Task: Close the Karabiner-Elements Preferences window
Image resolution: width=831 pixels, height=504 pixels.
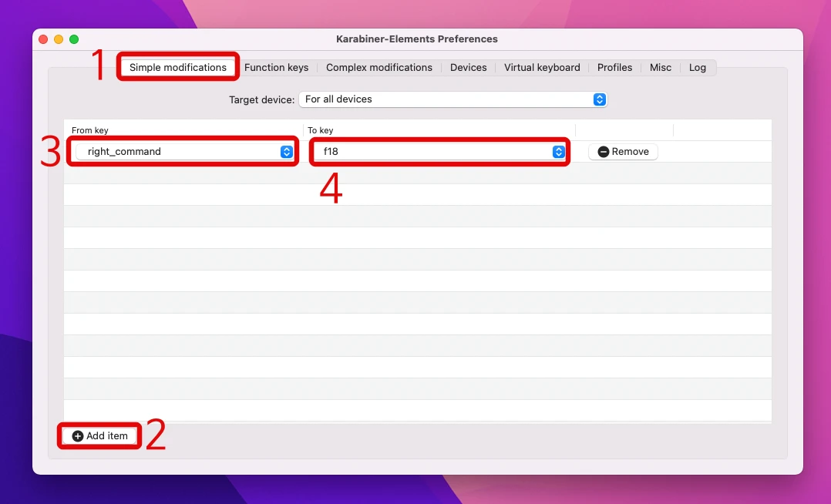Action: [x=43, y=39]
